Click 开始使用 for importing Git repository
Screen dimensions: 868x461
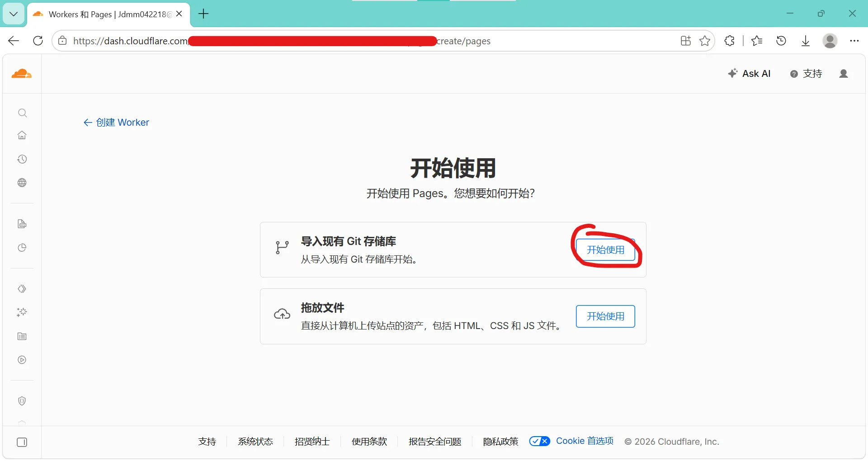[x=605, y=250]
